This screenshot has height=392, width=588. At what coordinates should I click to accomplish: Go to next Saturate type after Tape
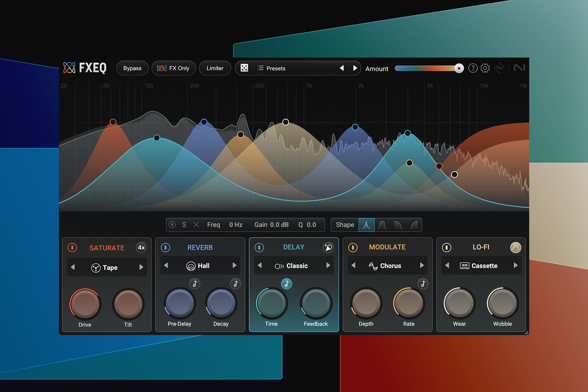point(141,267)
